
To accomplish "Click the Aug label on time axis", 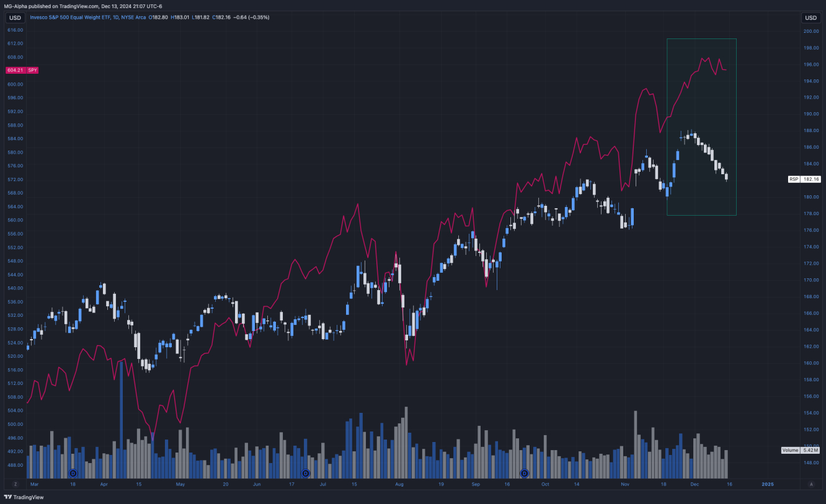I will (x=399, y=484).
